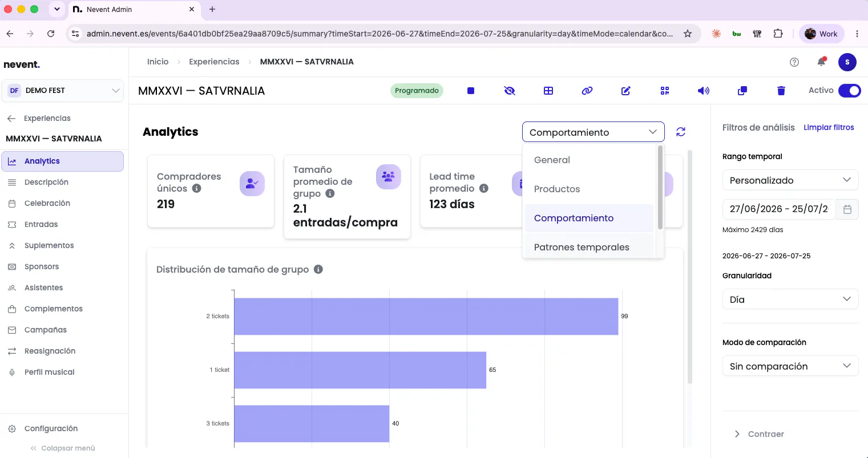Viewport: 868px width, 458px height.
Task: Click the main analytics panel scrollbar
Action: pos(690,266)
